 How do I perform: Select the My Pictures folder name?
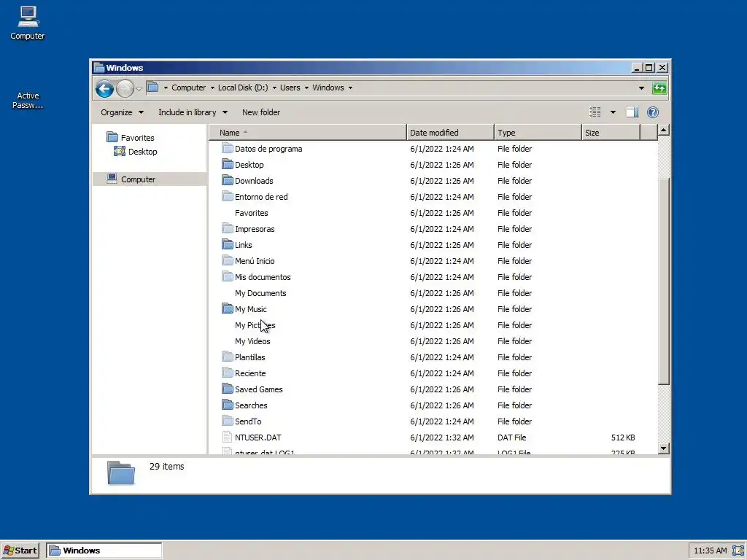click(x=255, y=325)
